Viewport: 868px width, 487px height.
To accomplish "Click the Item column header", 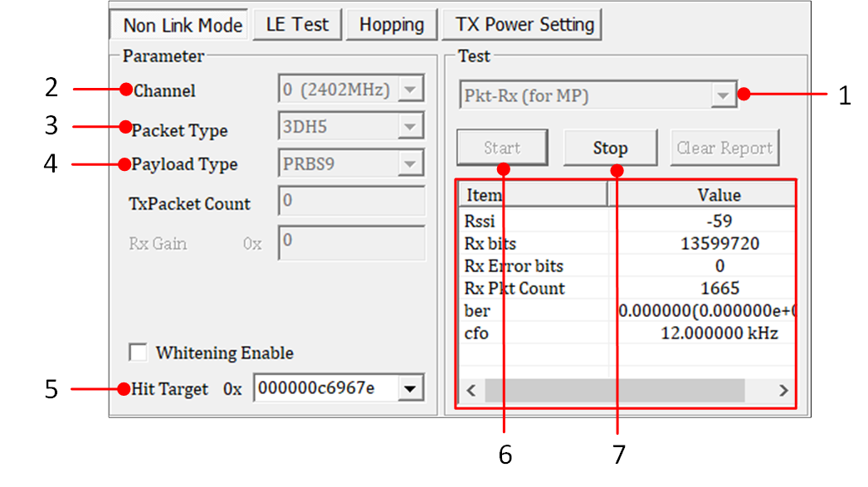I will tap(532, 195).
